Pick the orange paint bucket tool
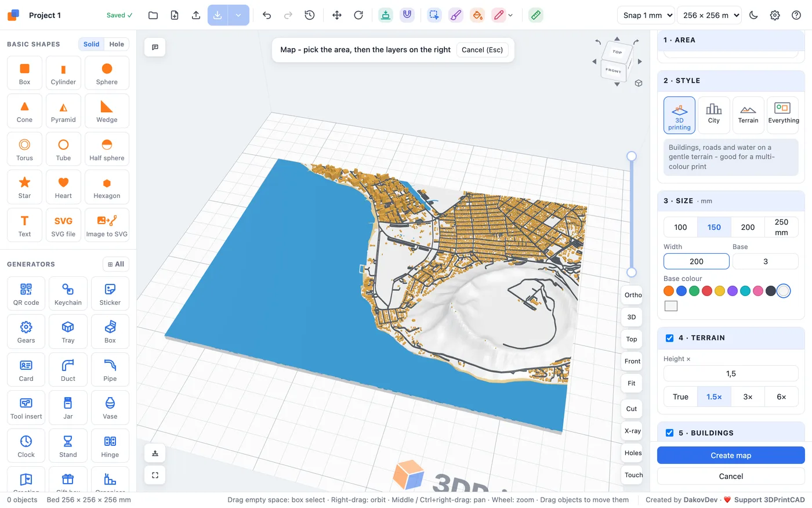 (x=477, y=15)
